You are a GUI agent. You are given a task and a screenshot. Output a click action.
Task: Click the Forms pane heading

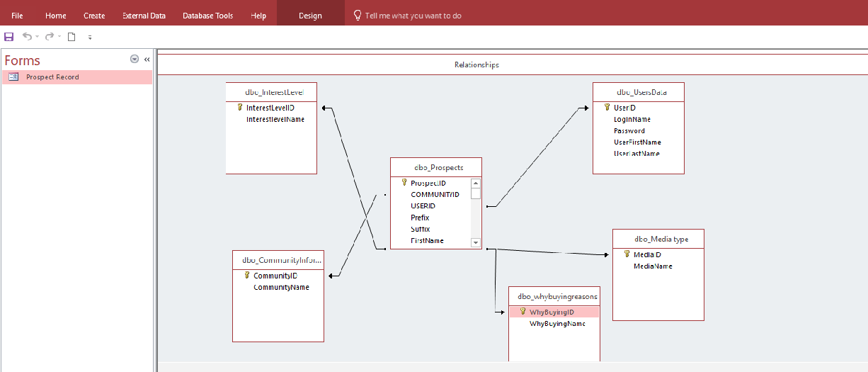tap(23, 60)
